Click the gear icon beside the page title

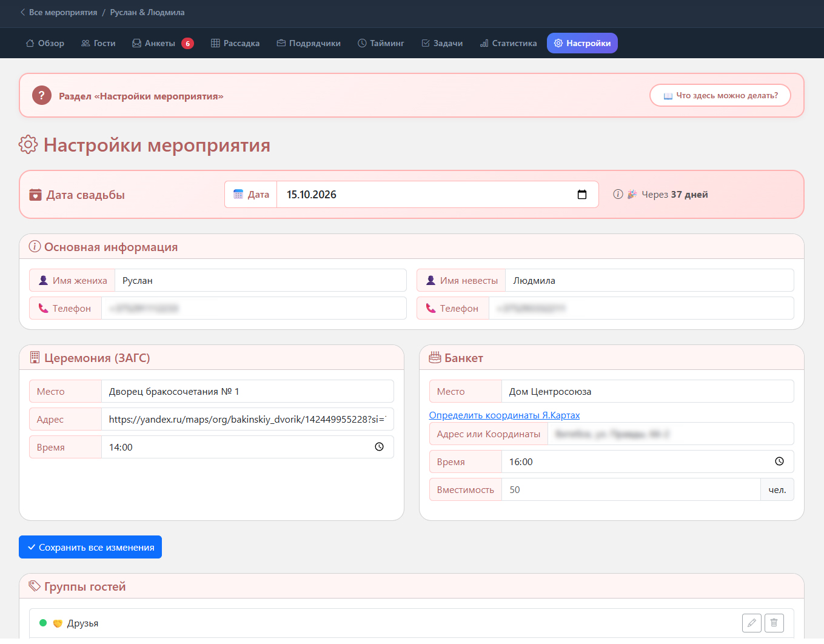click(28, 145)
